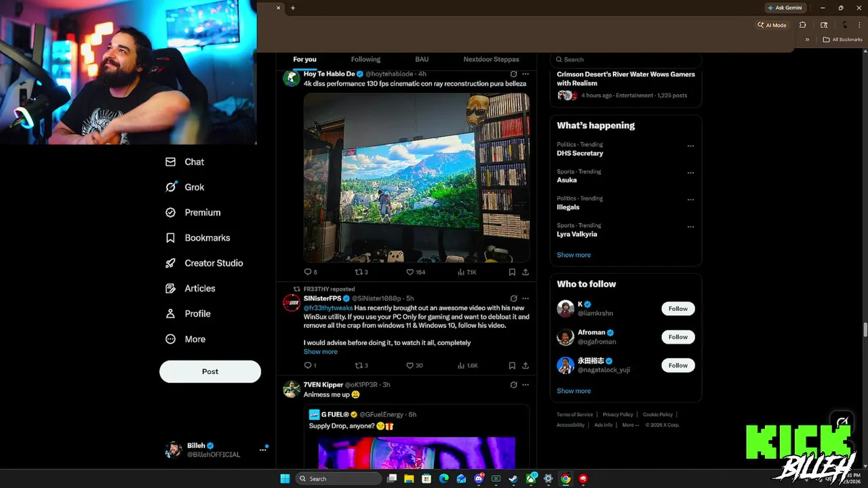Open the DHS Secretary trending topic

click(580, 153)
